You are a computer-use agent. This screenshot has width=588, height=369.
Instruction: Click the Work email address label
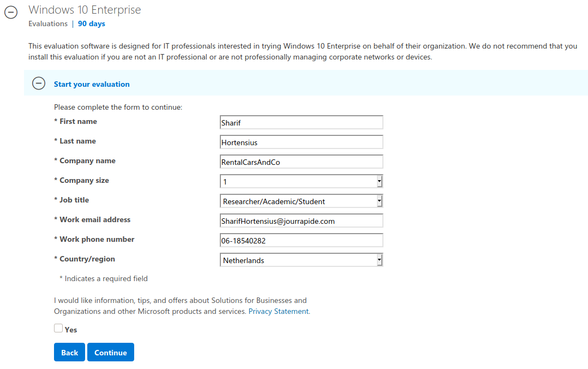[x=92, y=219]
